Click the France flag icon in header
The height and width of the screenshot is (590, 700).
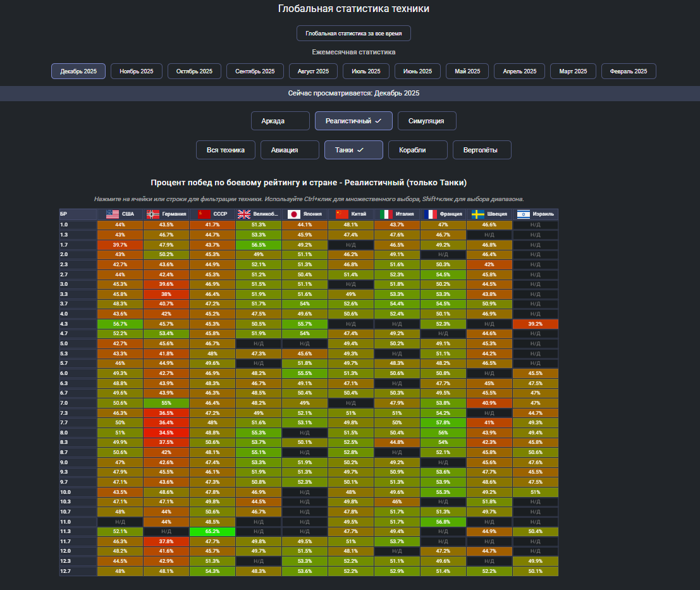431,214
